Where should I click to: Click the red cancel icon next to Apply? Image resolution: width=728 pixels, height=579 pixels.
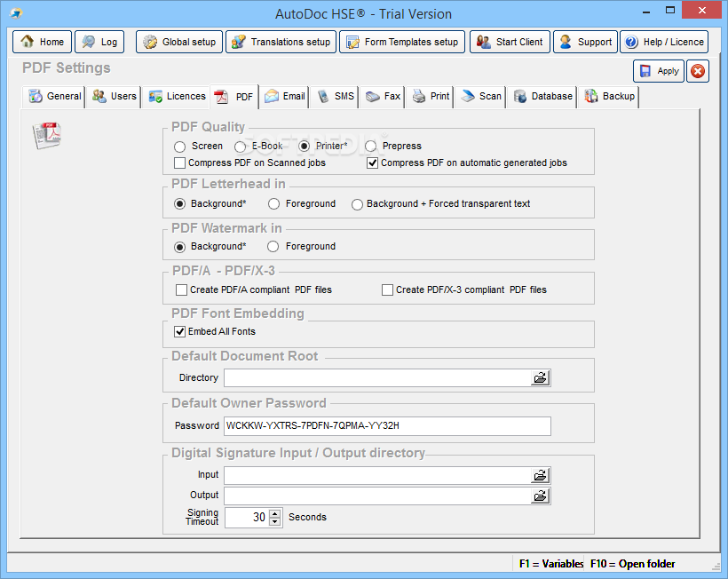(697, 71)
